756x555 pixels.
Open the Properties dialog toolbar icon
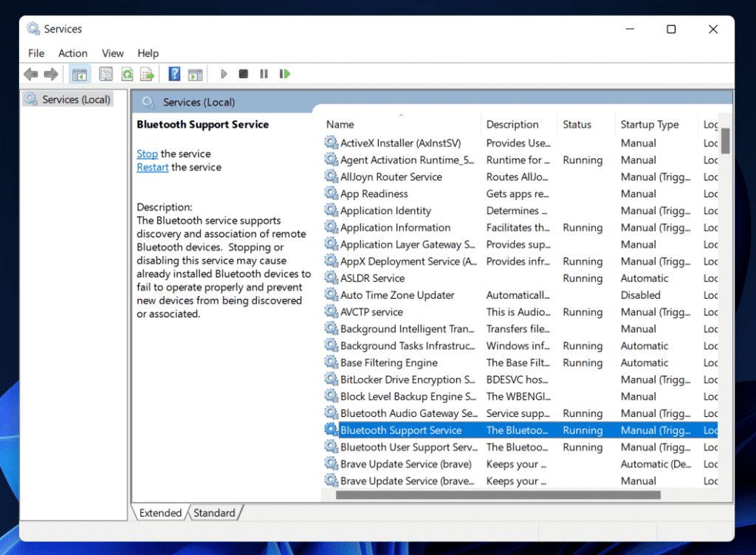point(106,73)
